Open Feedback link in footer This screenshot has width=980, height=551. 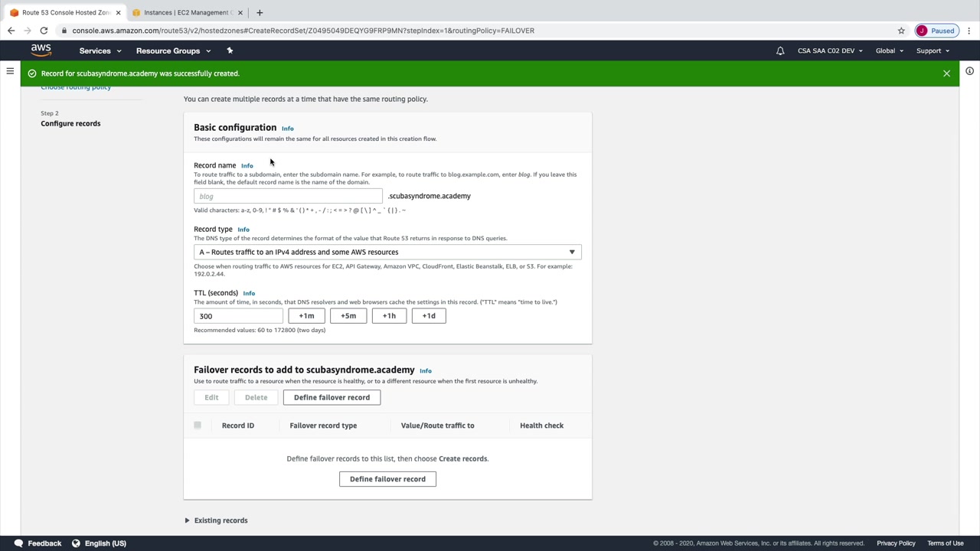click(44, 543)
